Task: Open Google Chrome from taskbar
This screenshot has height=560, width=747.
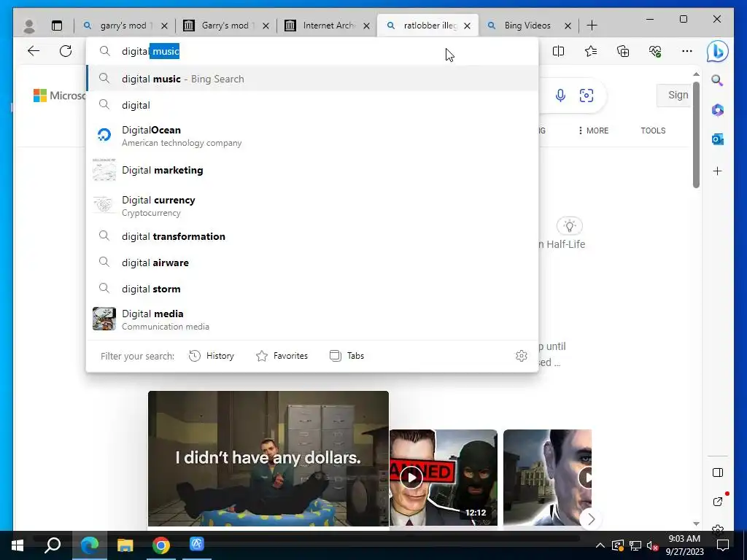Action: 161,545
